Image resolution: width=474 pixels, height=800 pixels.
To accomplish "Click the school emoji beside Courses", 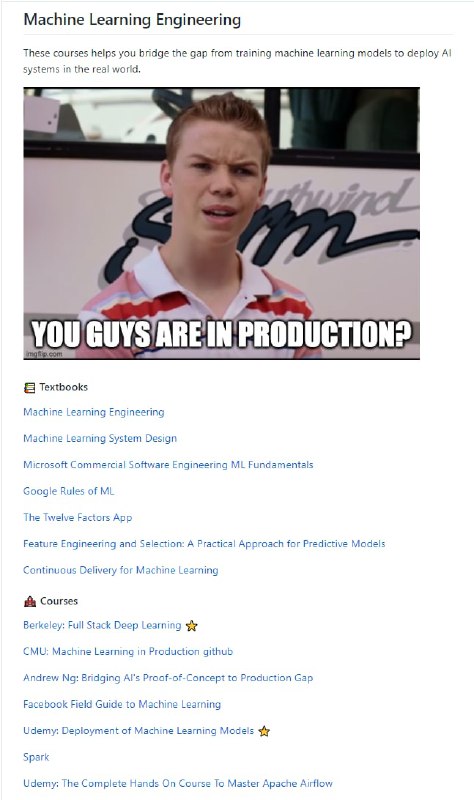I will click(x=30, y=602).
